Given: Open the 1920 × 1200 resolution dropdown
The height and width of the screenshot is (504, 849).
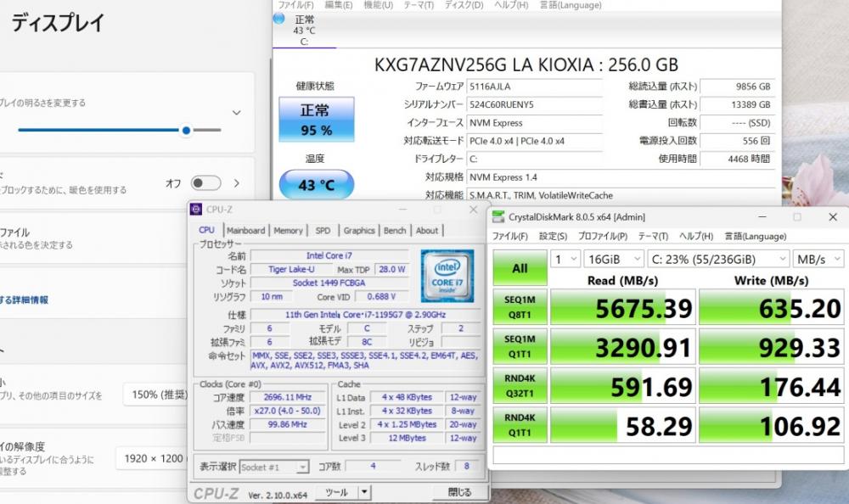Looking at the screenshot, I should (151, 458).
